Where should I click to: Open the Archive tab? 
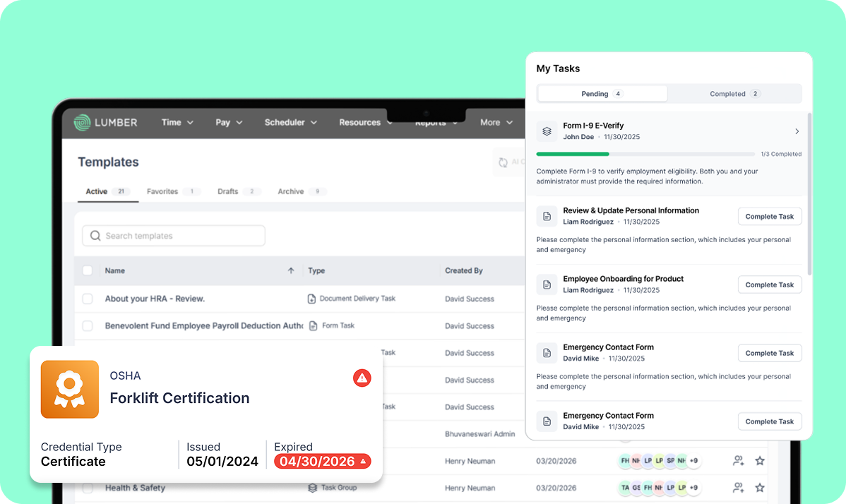click(x=302, y=191)
